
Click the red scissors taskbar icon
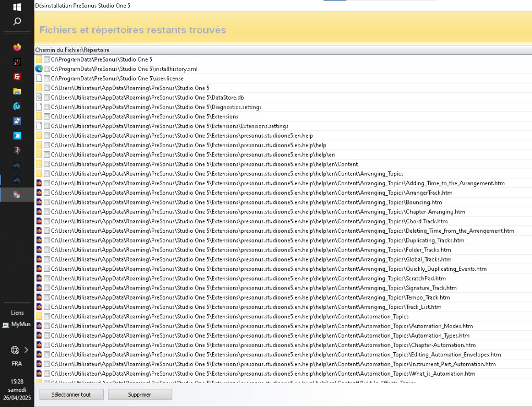(17, 150)
